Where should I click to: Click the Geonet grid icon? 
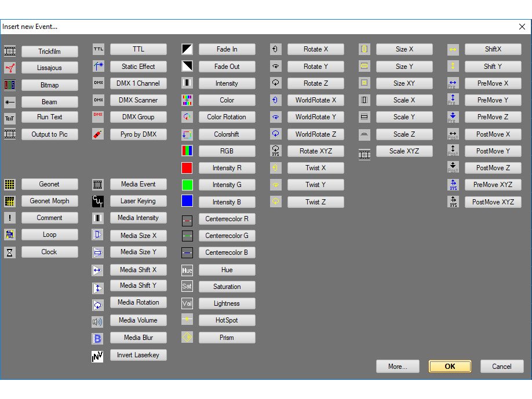[x=9, y=184]
